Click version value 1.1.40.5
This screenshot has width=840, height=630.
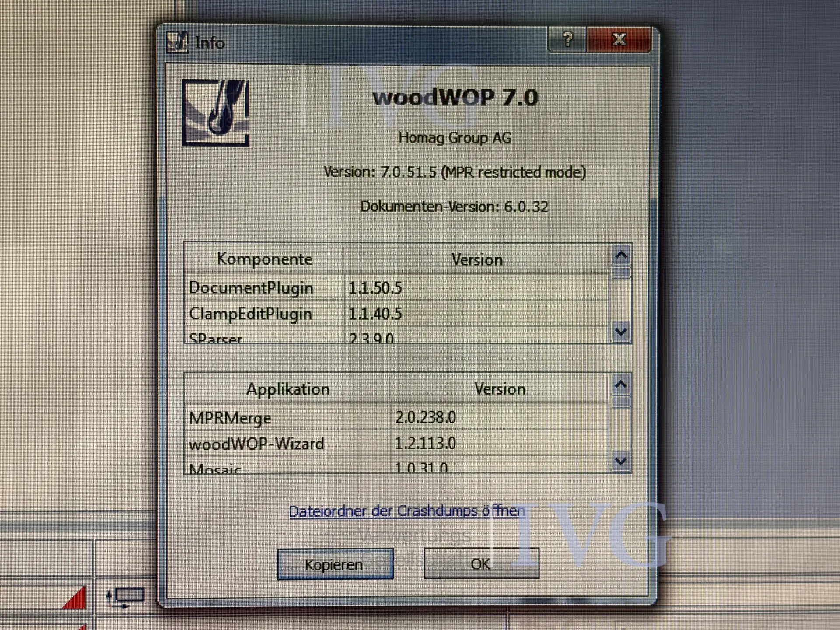(375, 314)
